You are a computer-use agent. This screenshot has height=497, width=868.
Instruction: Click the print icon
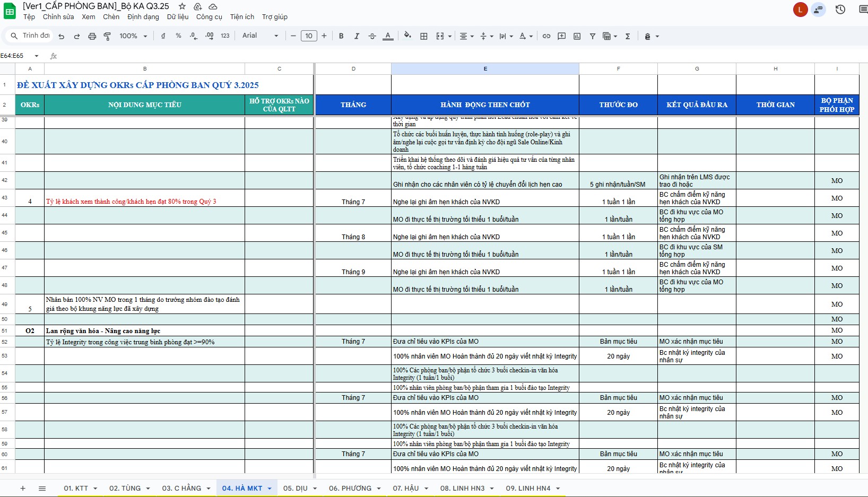92,36
